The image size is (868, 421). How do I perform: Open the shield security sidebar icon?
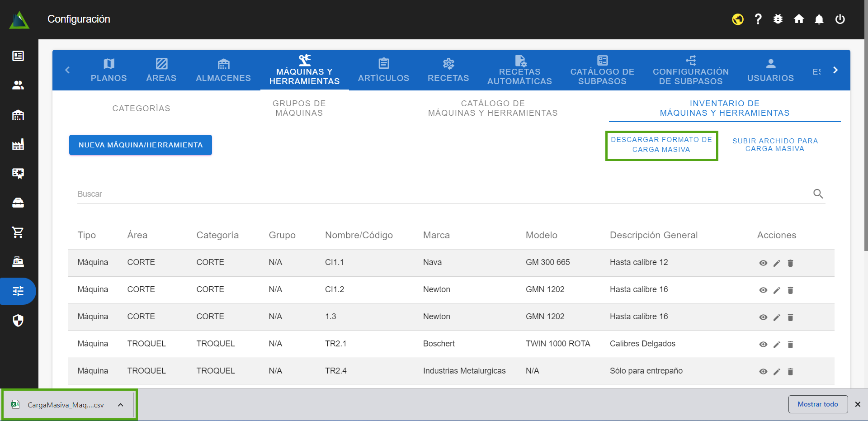tap(18, 321)
